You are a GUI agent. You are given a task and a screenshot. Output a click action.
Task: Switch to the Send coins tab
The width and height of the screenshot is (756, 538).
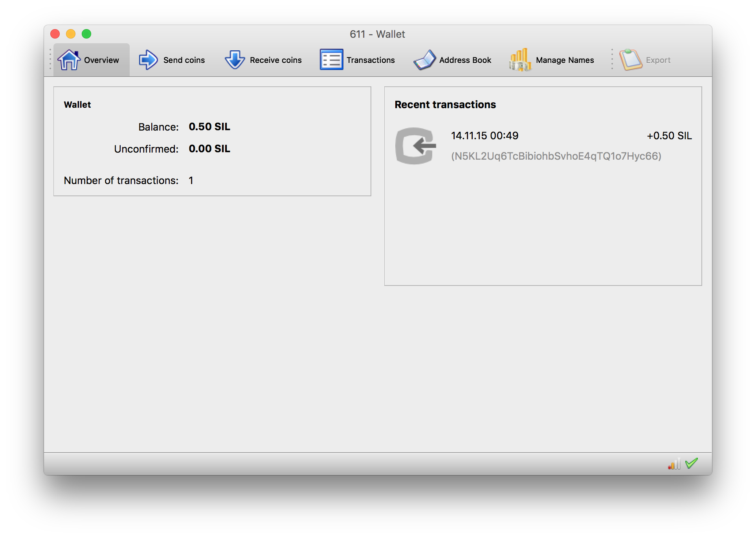pyautogui.click(x=184, y=60)
